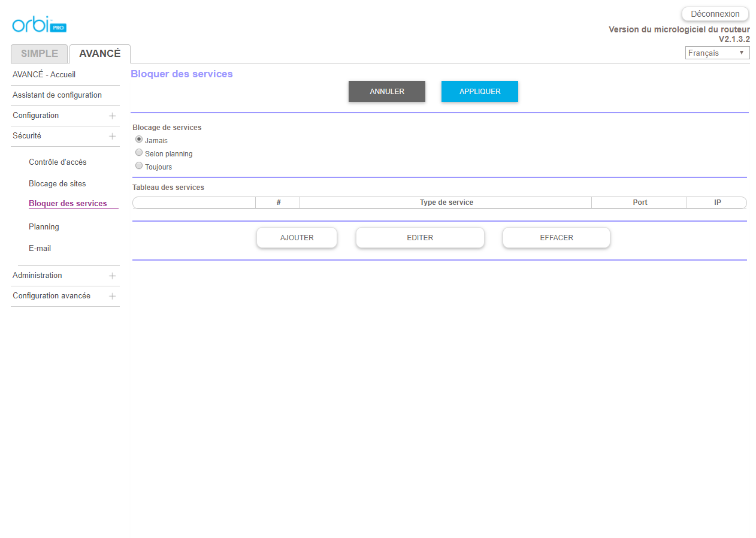The width and height of the screenshot is (756, 538).
Task: Expand the Administration section plus icon
Action: 112,276
